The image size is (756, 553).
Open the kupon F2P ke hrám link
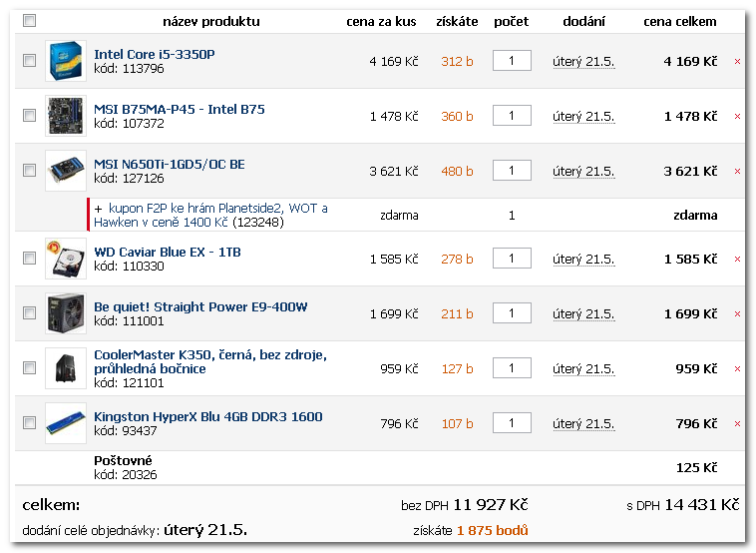coord(210,216)
